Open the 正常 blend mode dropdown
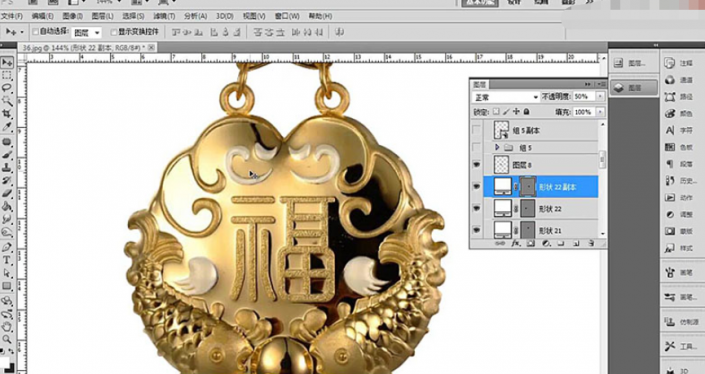705x374 pixels. pos(506,97)
